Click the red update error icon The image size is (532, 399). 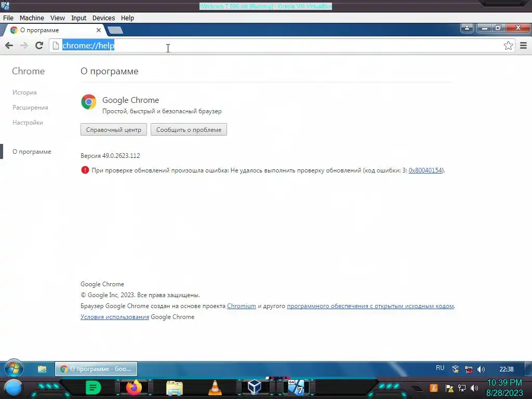[x=85, y=170]
